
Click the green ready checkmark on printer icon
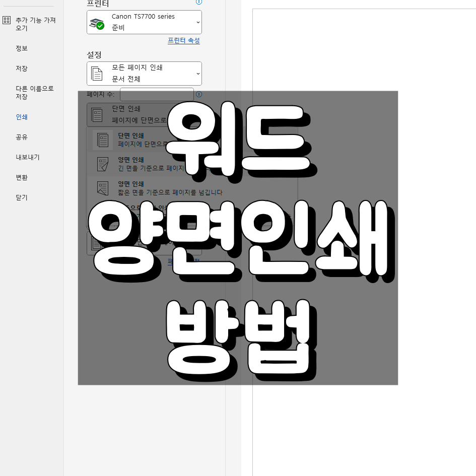point(101,26)
